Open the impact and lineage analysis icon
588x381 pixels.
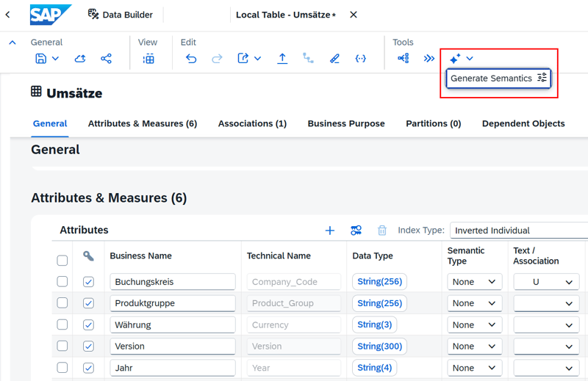(x=404, y=58)
